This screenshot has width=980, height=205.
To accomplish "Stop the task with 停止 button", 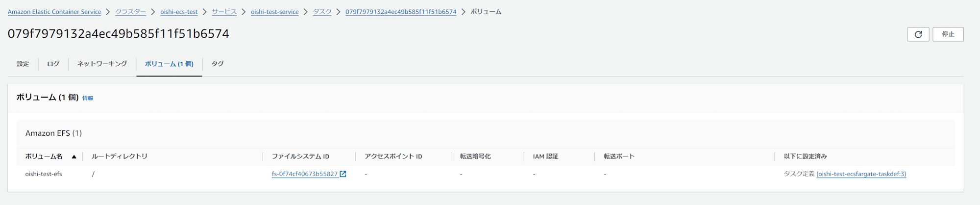I will pyautogui.click(x=948, y=34).
